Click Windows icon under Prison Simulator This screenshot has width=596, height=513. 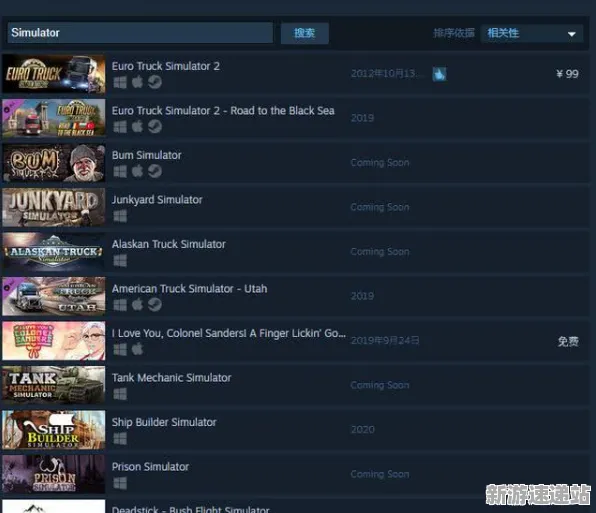(120, 483)
